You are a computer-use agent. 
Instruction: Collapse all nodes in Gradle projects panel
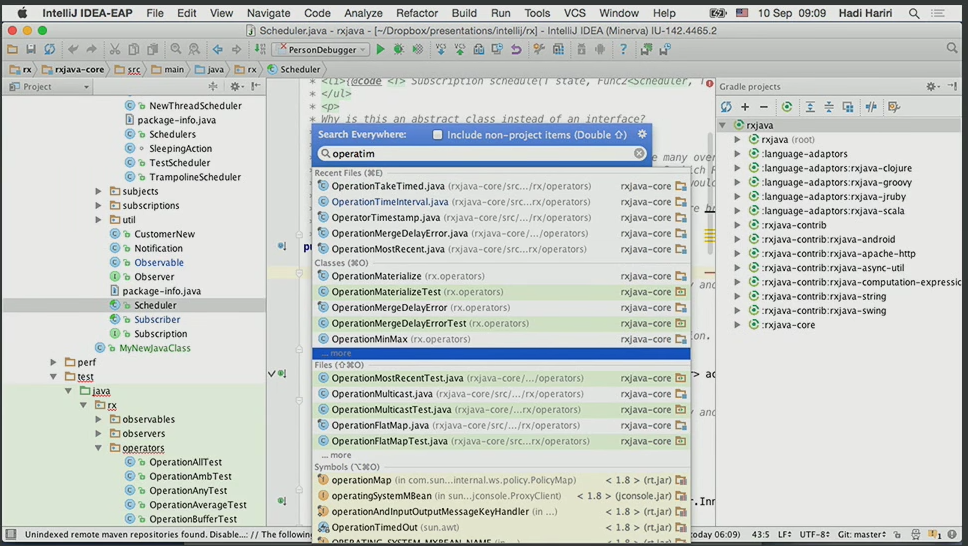(829, 107)
